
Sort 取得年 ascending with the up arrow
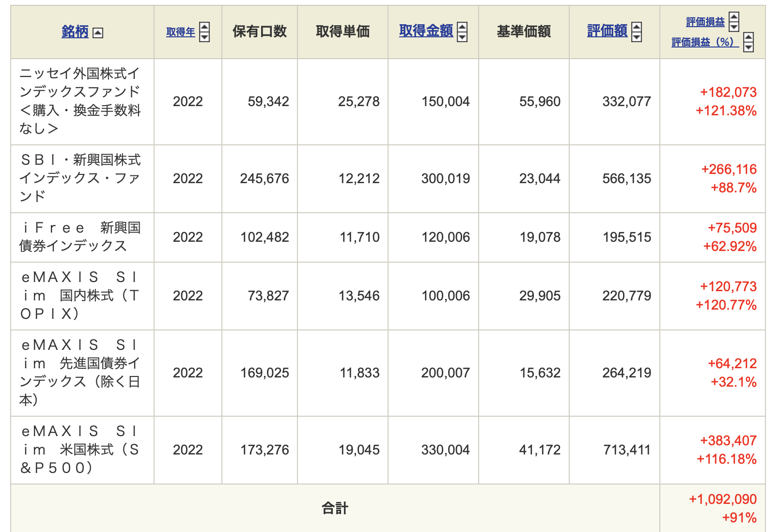(x=204, y=28)
